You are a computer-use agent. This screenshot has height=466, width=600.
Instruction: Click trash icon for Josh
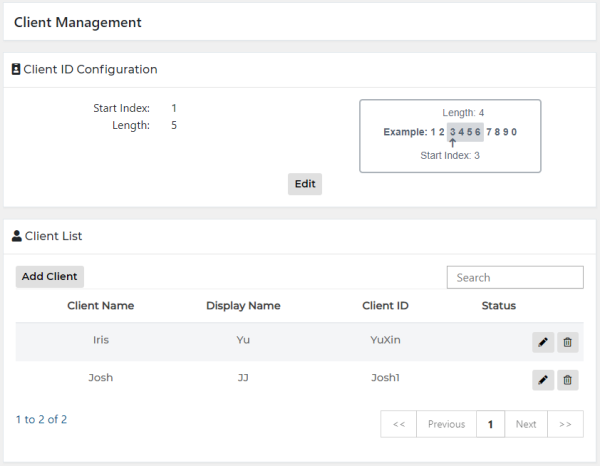pos(567,379)
